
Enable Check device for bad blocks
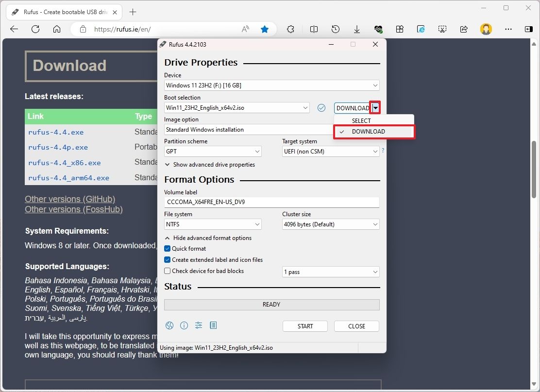[167, 271]
